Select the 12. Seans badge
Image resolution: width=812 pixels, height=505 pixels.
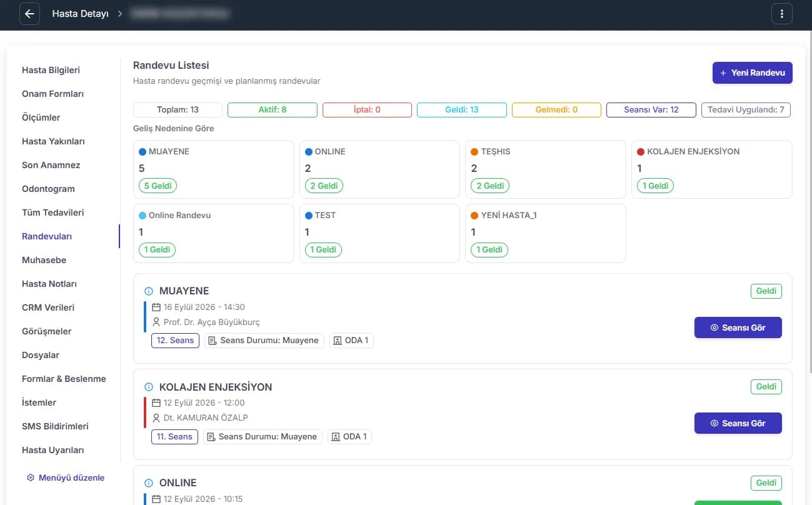click(x=175, y=341)
